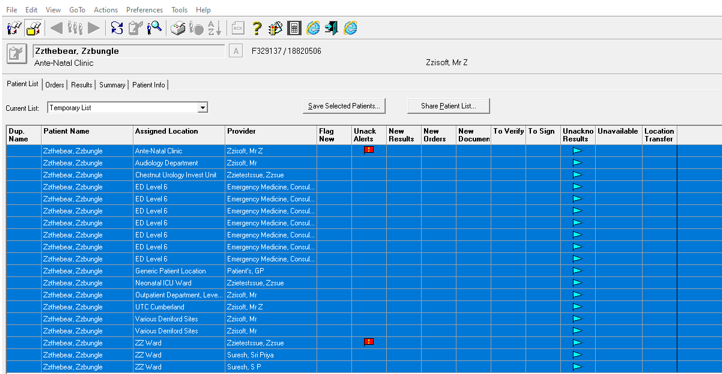The height and width of the screenshot is (374, 722).
Task: Go to next patient with right arrow
Action: coord(93,29)
